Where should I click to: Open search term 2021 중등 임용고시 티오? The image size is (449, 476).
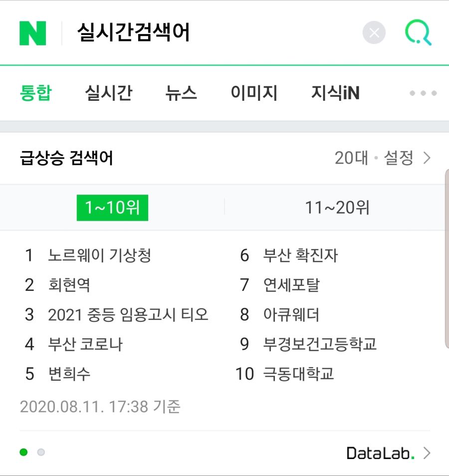coord(128,315)
